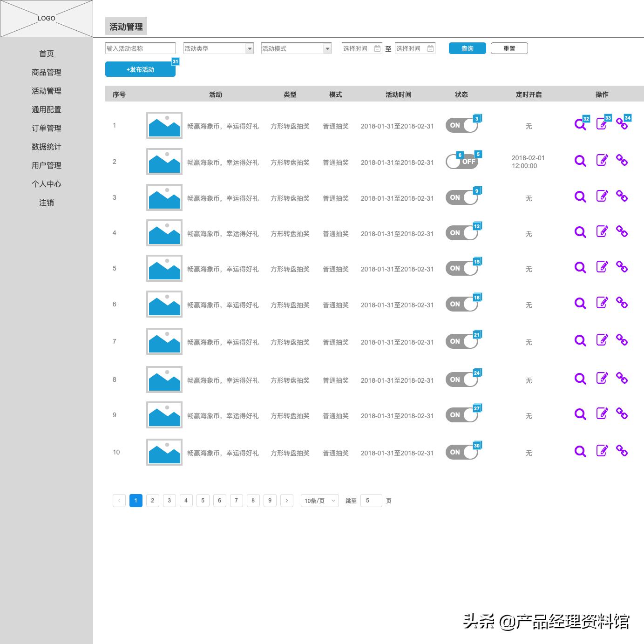Enable the OFF switch for activity 2

(x=462, y=162)
